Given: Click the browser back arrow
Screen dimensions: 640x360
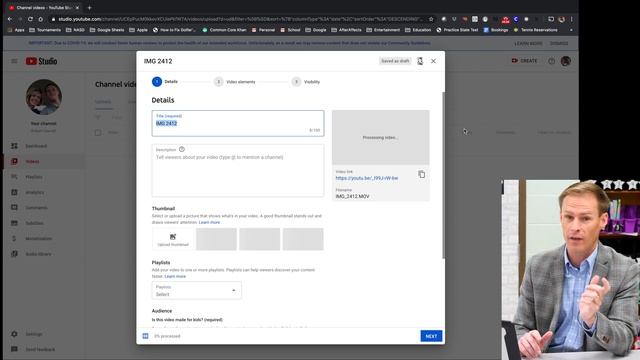Looking at the screenshot, I should click(x=10, y=19).
